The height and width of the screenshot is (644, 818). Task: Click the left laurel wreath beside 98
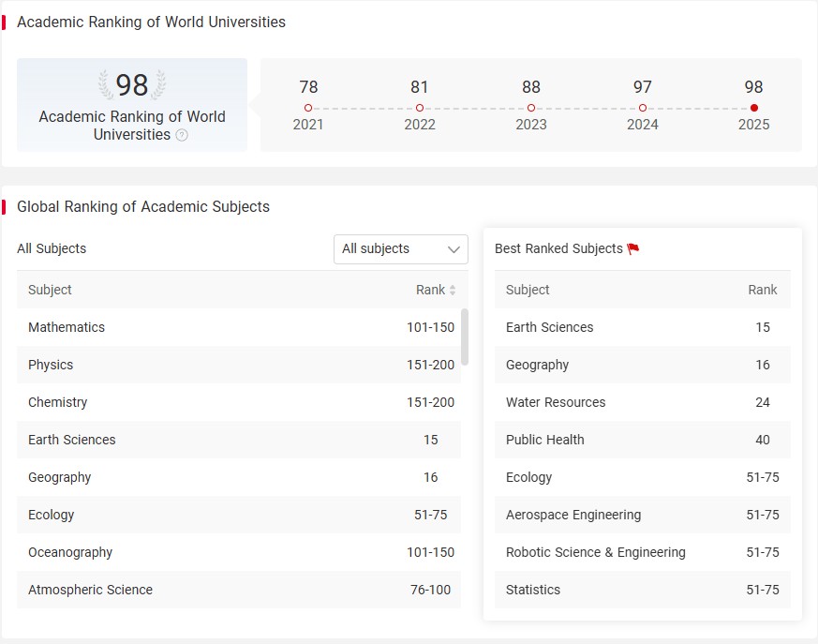(x=106, y=84)
